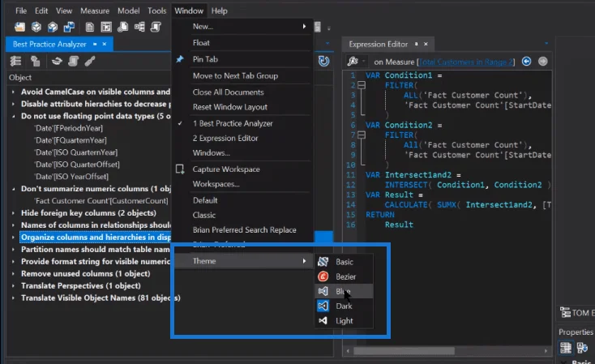The image size is (595, 364).
Task: Open 'Total Customers in Range 2' measure link
Action: click(x=466, y=62)
